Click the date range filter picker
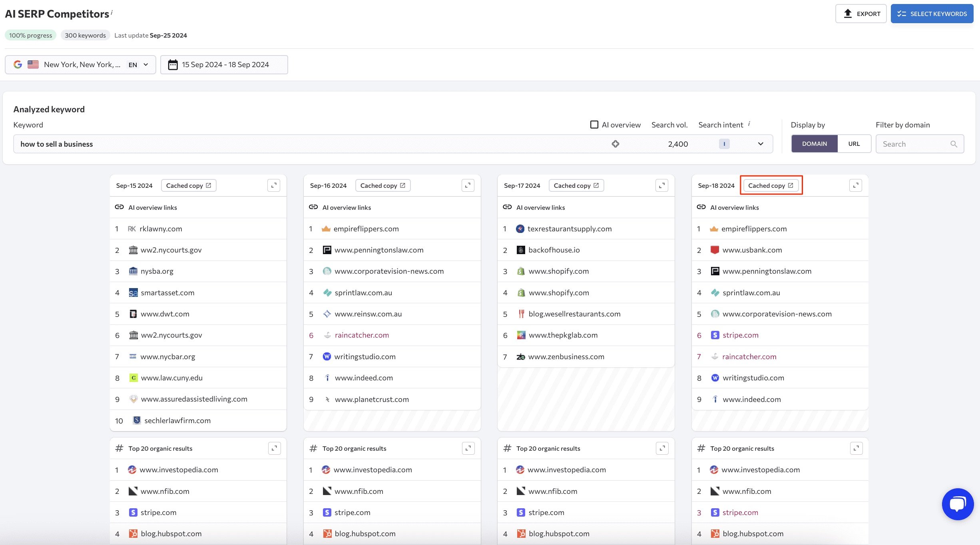This screenshot has height=545, width=980. [223, 64]
